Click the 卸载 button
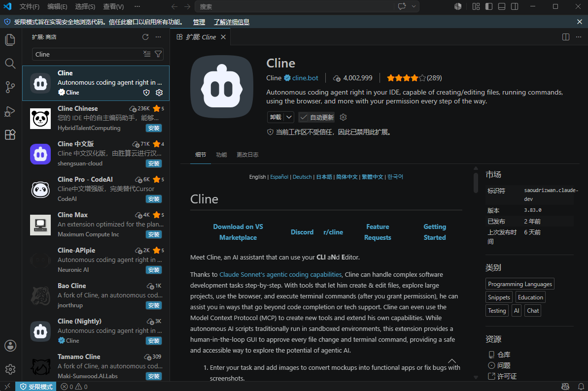Viewport: 588px width, 391px height. 276,117
